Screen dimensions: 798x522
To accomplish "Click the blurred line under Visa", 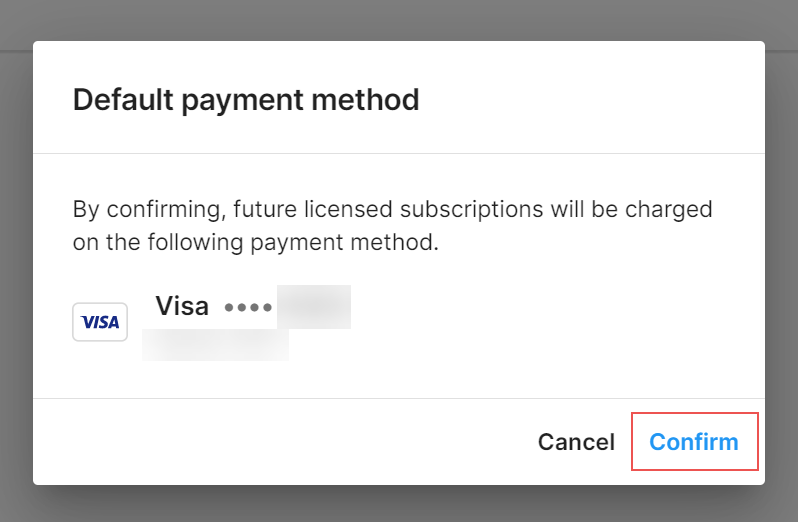I will 215,344.
